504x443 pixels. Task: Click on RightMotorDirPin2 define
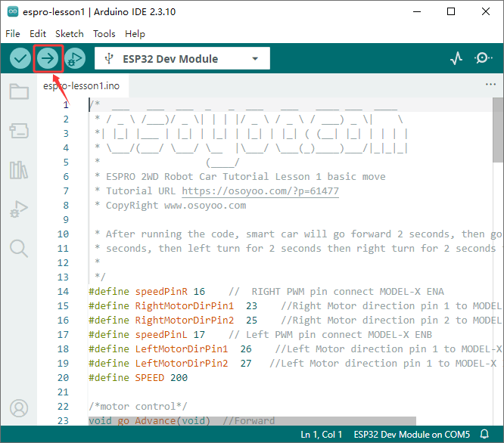(185, 321)
